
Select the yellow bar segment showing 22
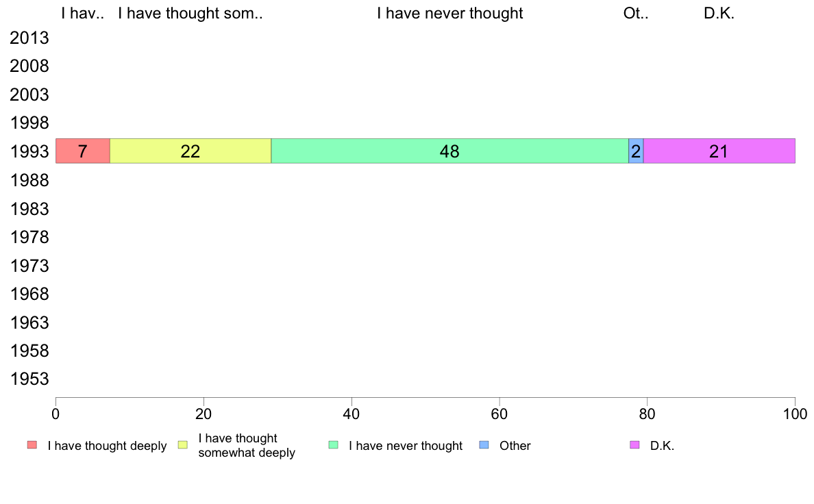tap(190, 151)
